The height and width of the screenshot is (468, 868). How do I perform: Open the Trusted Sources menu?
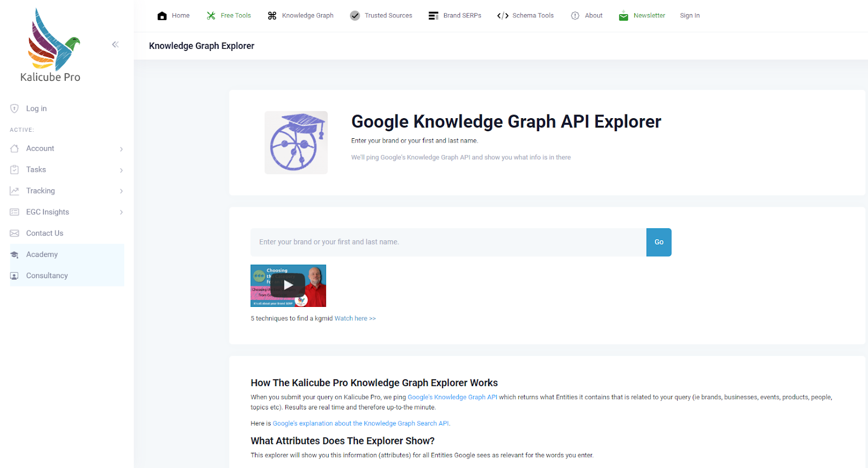coord(388,16)
